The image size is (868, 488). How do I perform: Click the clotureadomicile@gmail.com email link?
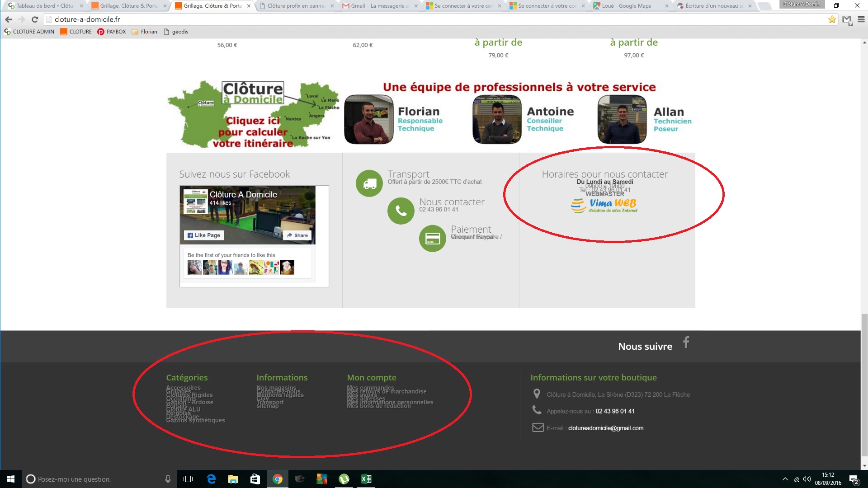click(x=605, y=428)
